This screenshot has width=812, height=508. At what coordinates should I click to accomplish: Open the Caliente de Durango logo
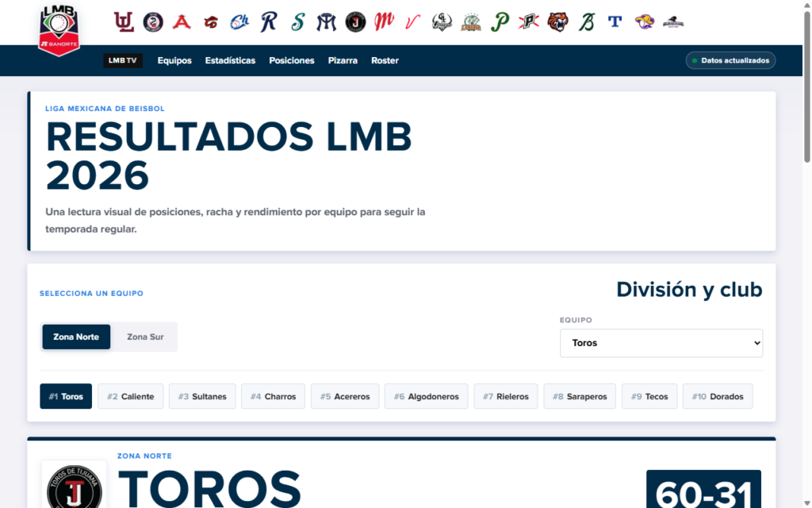211,21
